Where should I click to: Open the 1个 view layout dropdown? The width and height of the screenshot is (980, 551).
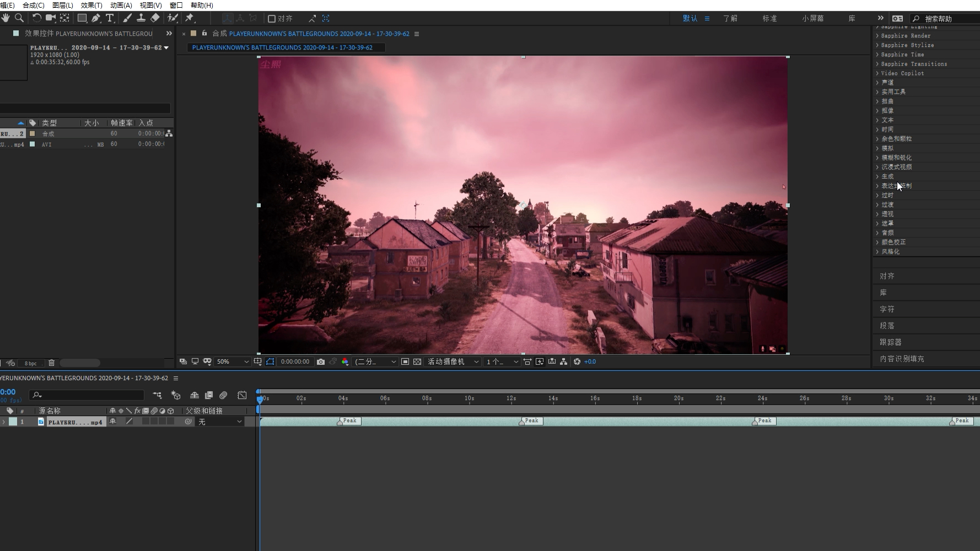click(x=502, y=361)
